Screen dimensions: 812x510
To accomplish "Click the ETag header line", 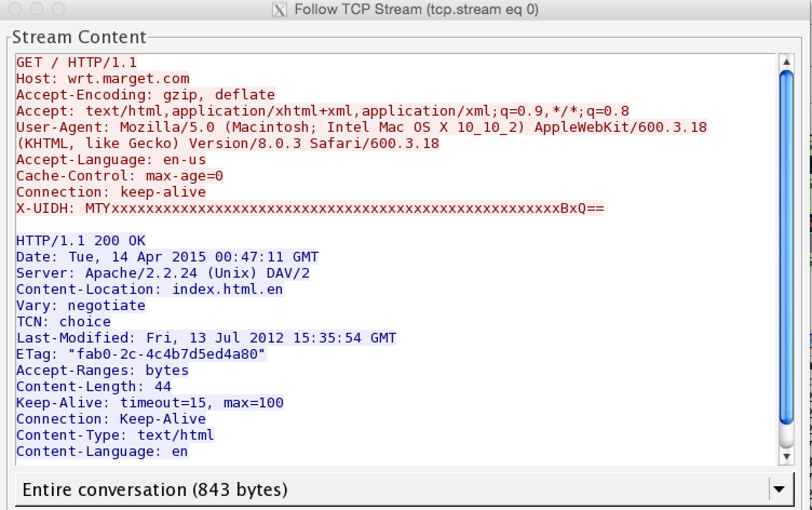I will pos(140,354).
